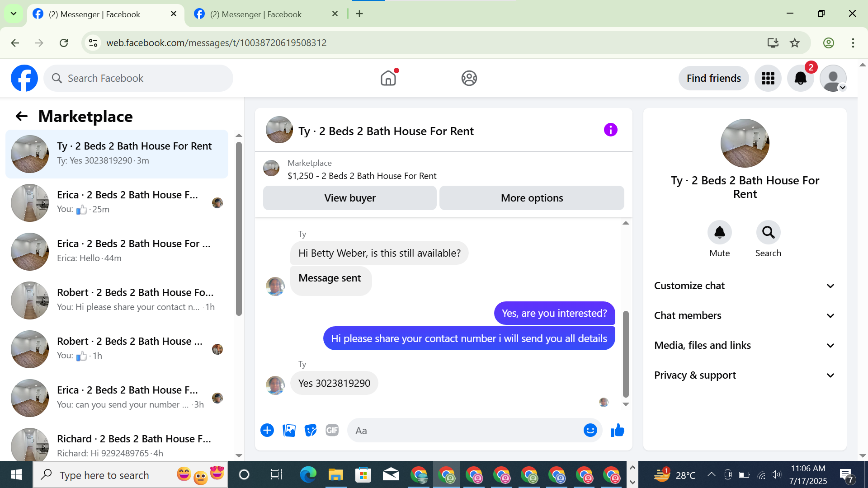Click chat list scrollbar down arrow

click(x=239, y=456)
